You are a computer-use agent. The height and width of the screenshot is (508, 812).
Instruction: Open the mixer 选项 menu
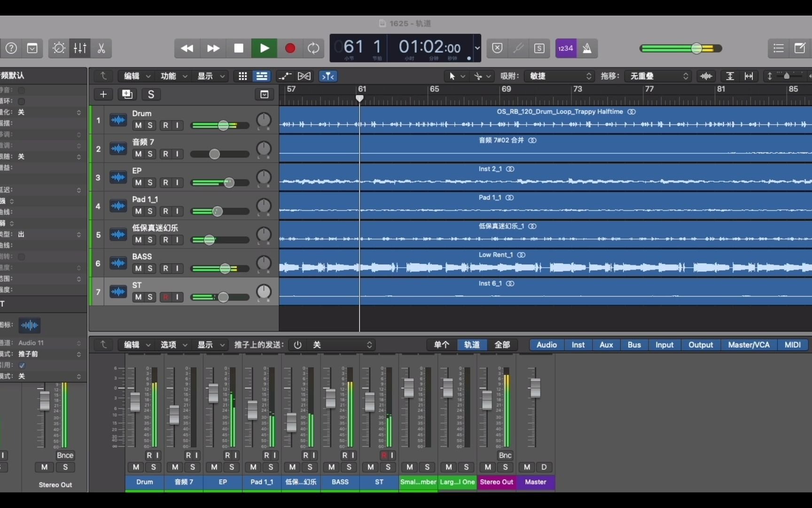[x=173, y=345]
